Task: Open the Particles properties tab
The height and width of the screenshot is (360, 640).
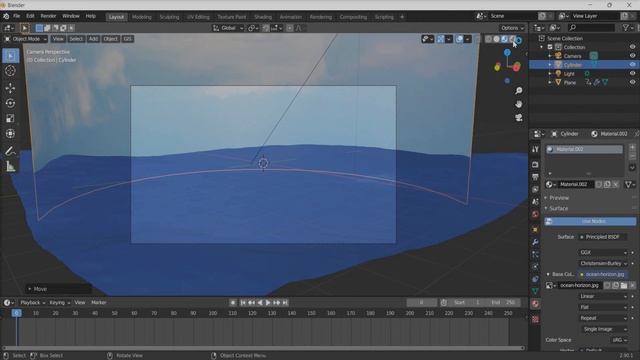Action: pos(535,255)
